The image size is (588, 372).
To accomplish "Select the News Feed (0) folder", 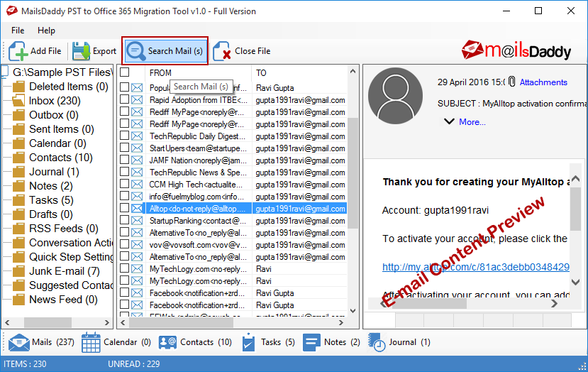I will click(x=63, y=300).
